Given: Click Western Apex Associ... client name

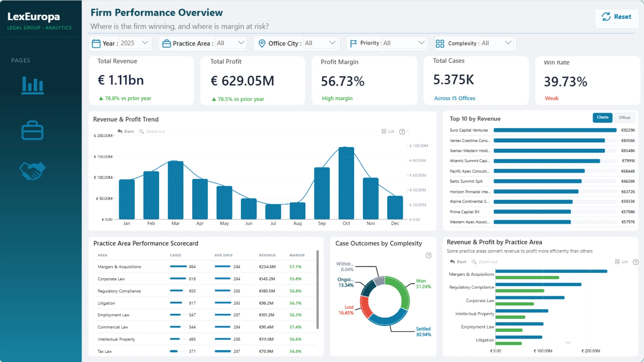Looking at the screenshot, I should click(470, 222).
